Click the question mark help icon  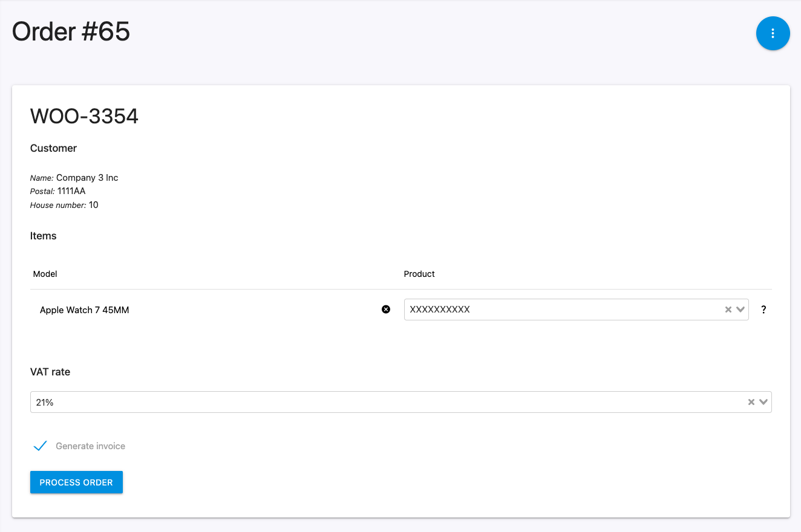pyautogui.click(x=763, y=310)
